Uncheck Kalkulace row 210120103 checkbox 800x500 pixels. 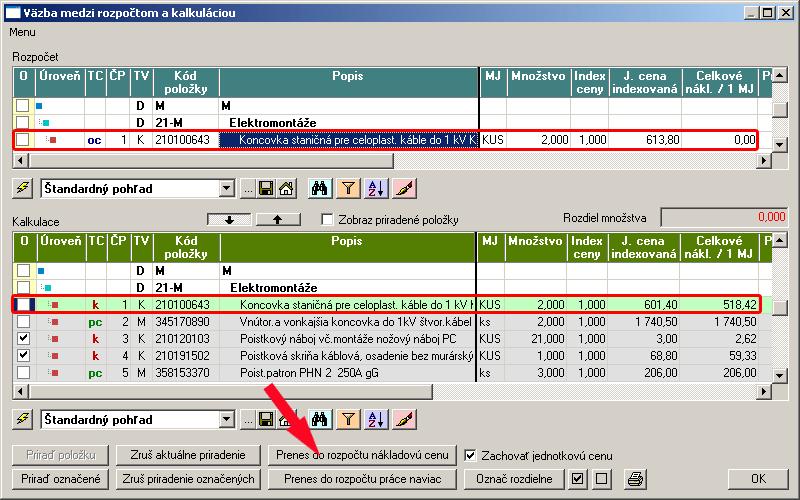(x=23, y=339)
